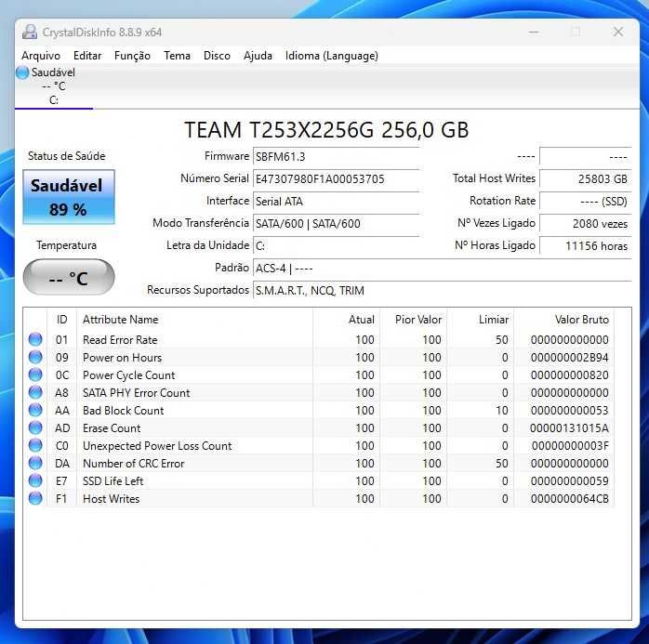
Task: Click the Interface field Serial ATA
Action: click(x=336, y=202)
